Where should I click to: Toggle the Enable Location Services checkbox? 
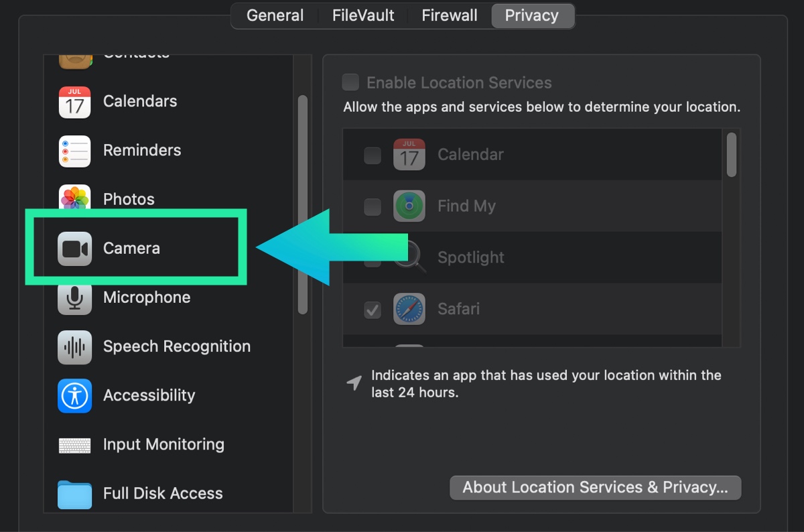pos(350,82)
